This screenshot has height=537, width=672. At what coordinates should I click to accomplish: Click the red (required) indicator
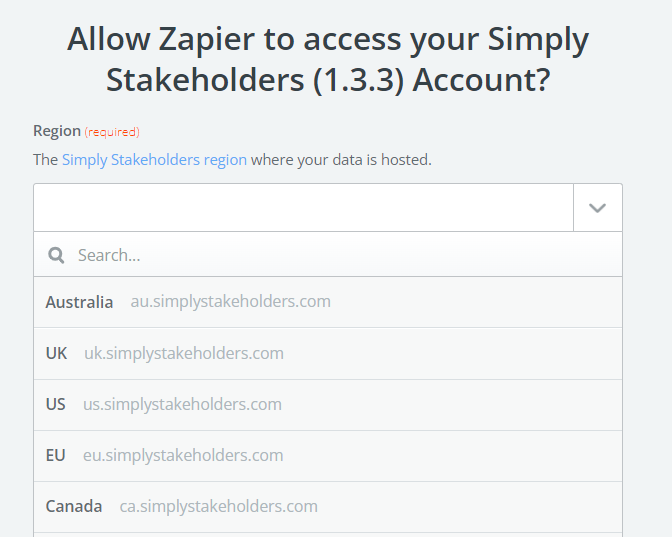pyautogui.click(x=112, y=132)
